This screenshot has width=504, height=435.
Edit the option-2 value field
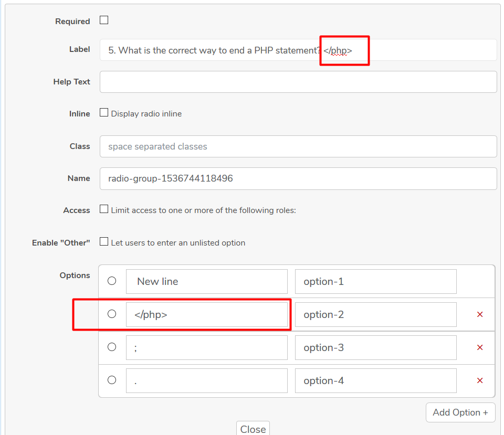(x=375, y=314)
